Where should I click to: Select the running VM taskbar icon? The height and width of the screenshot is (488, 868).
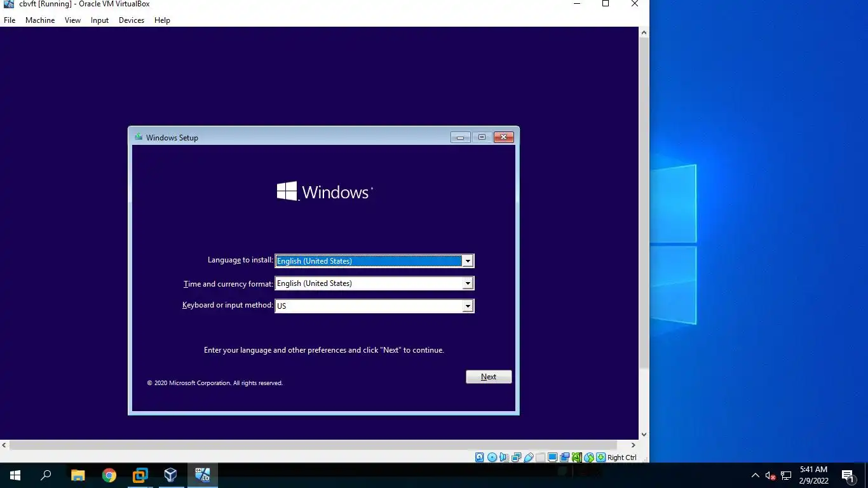click(x=202, y=475)
